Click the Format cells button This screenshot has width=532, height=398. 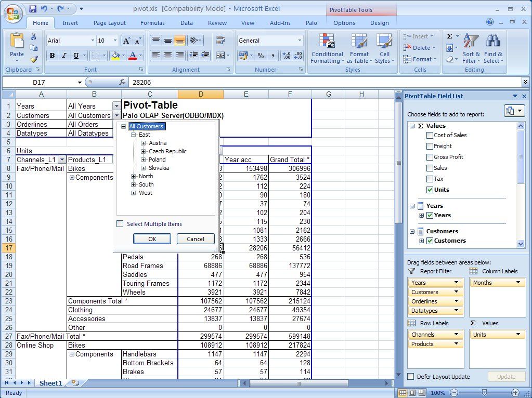(419, 59)
